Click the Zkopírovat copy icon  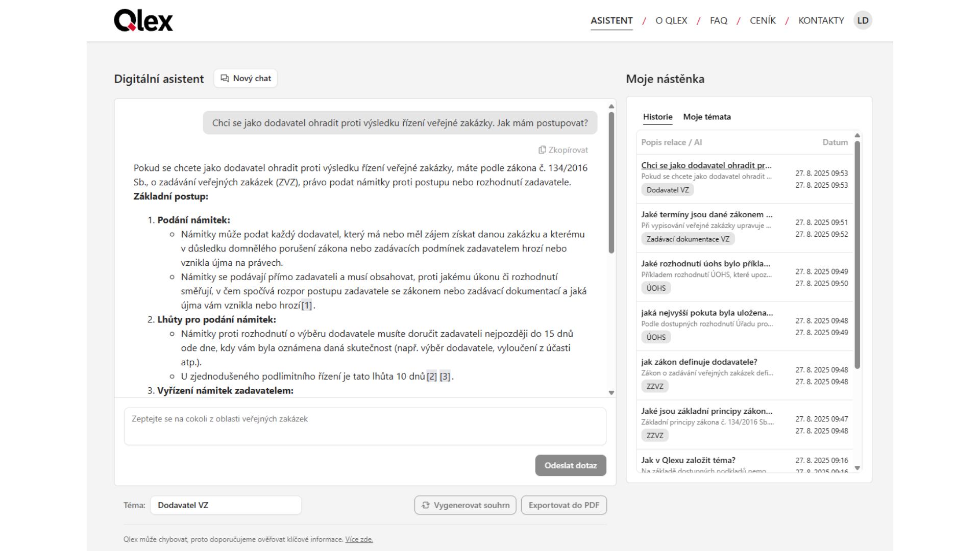pos(542,150)
